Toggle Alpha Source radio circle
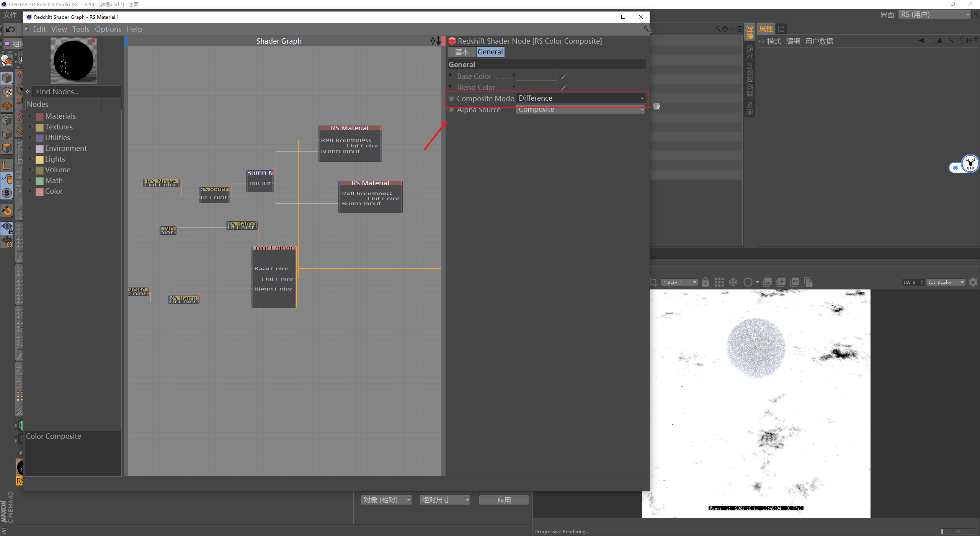Image resolution: width=980 pixels, height=536 pixels. point(451,110)
